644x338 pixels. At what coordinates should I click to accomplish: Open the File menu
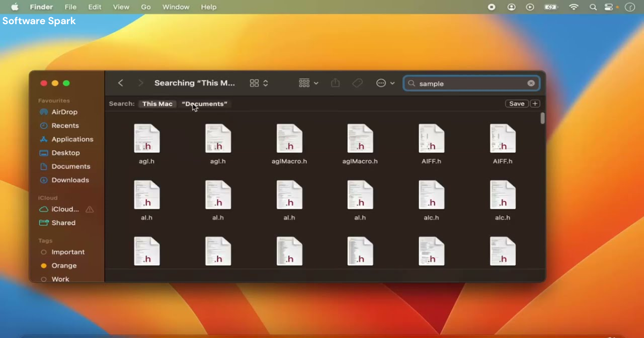[x=70, y=7]
